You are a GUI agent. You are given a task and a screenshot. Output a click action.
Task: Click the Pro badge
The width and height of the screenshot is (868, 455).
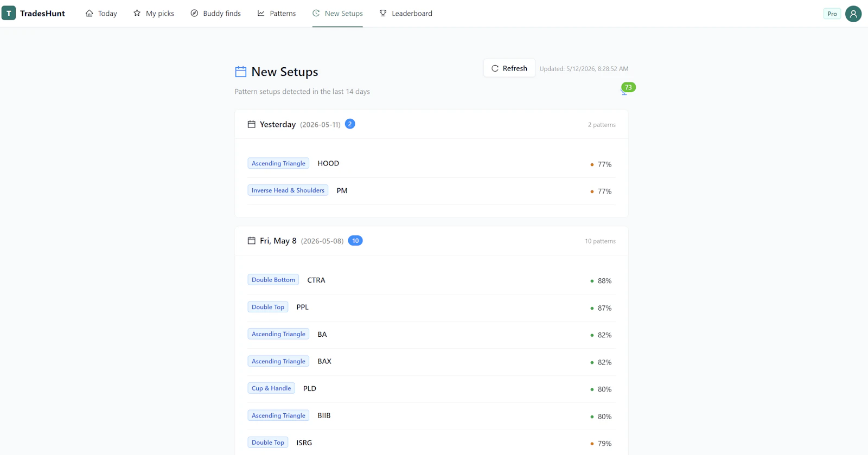coord(832,14)
